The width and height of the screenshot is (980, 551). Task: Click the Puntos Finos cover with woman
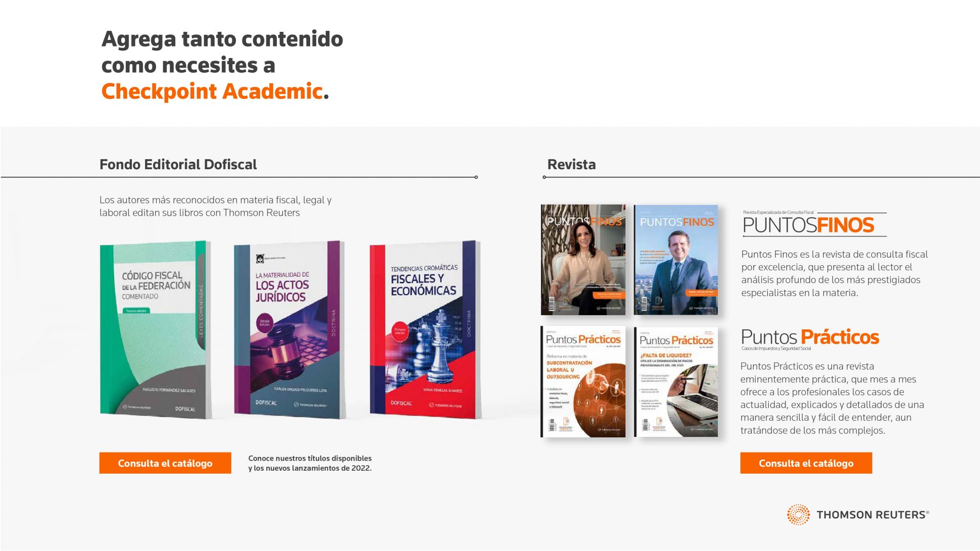[583, 260]
